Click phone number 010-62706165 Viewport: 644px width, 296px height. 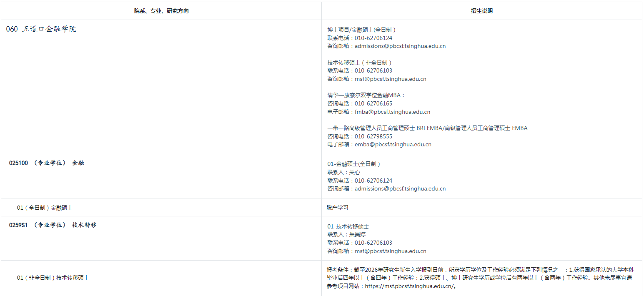pos(373,103)
